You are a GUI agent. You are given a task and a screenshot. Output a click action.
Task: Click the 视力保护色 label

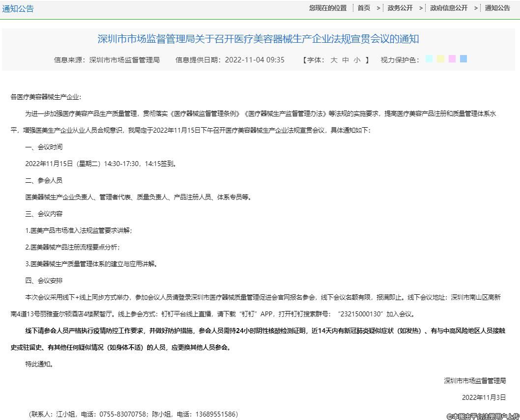400,60
